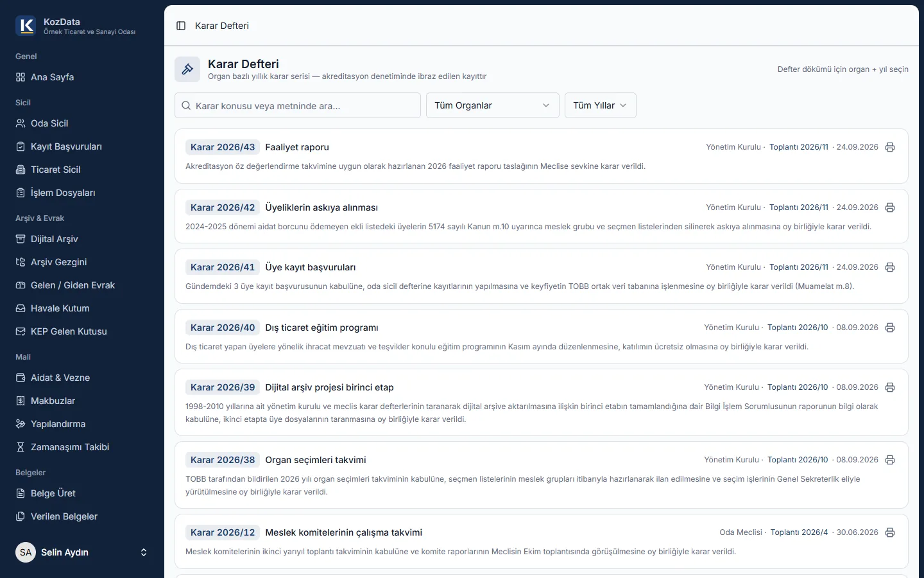Open the Tüm Yıllar dropdown
Screen dimensions: 924x578
601,105
